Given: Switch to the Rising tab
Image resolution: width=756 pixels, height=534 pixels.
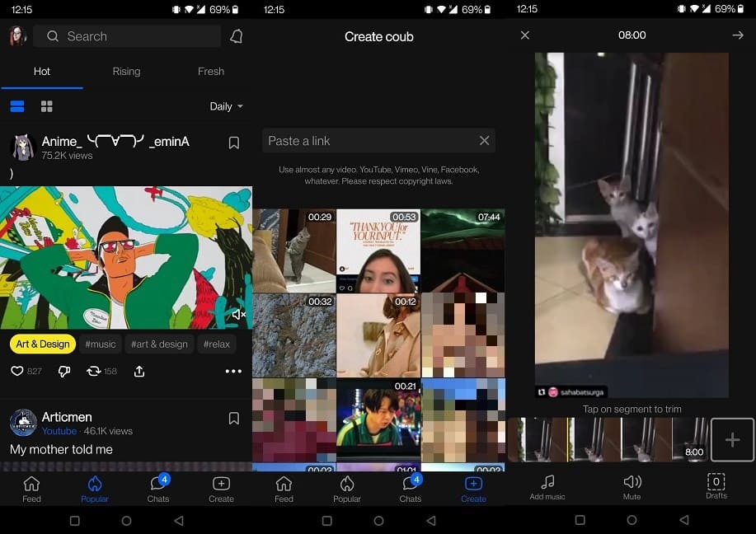Looking at the screenshot, I should (x=126, y=72).
